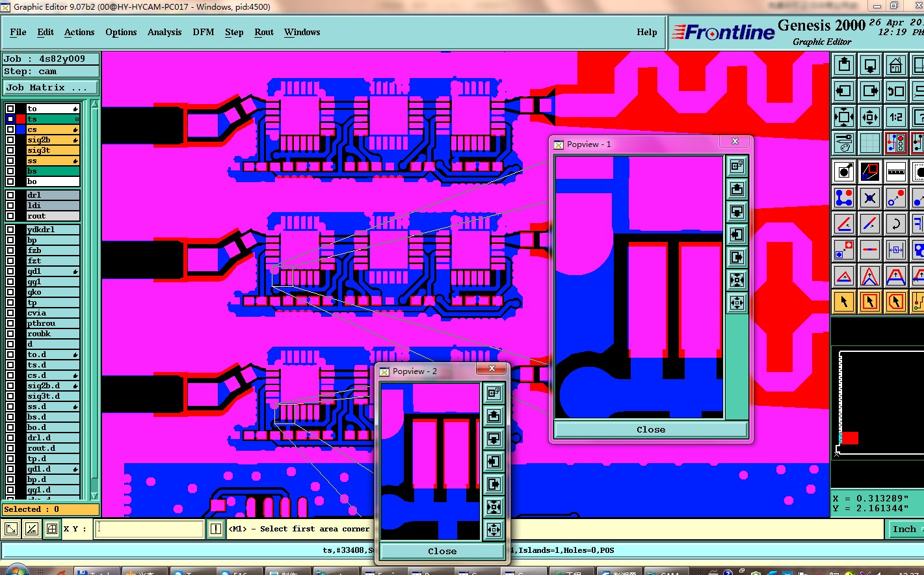Screen dimensions: 924x575
Task: Toggle the checkbox for layer gd1
Action: coord(10,271)
